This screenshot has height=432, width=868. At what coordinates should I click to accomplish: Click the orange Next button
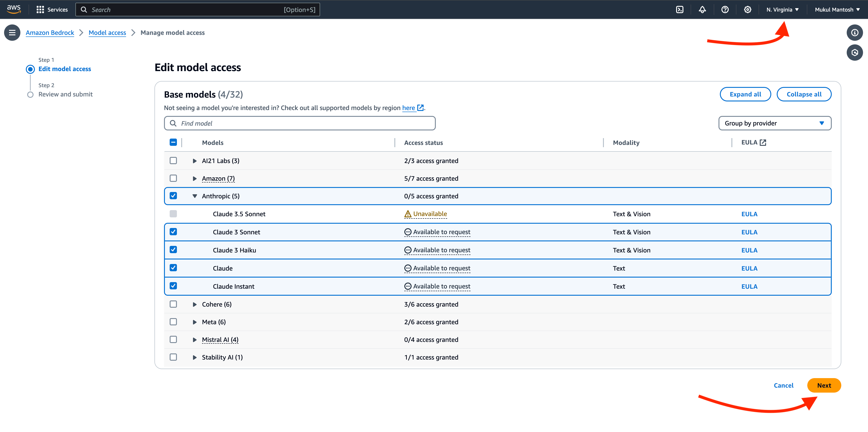tap(824, 386)
